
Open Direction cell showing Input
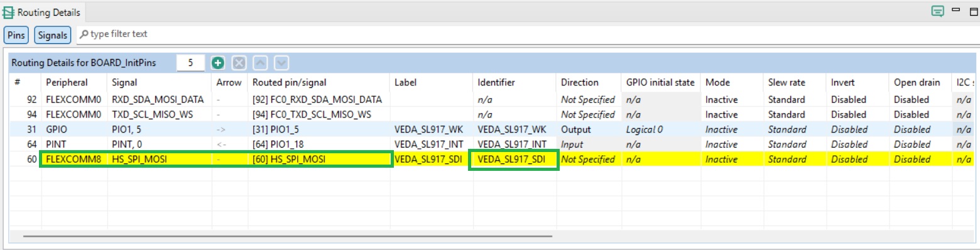589,144
